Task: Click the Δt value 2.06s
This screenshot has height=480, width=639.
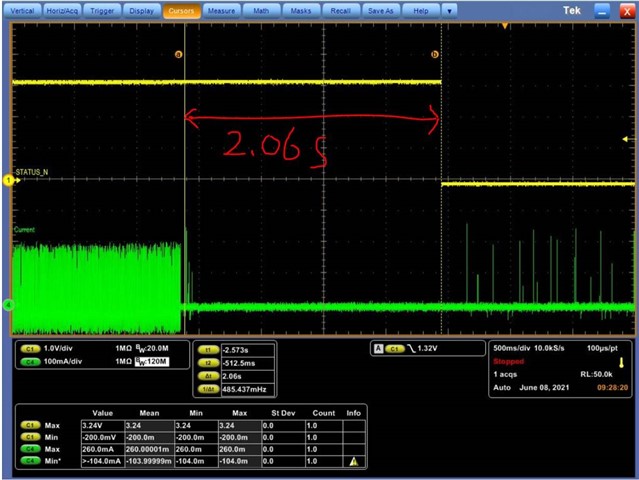Action: pos(248,376)
